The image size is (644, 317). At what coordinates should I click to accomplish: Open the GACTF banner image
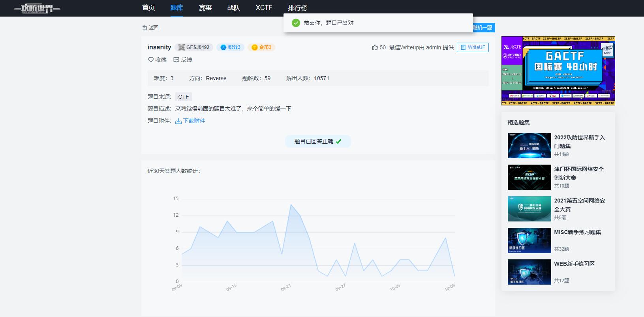coord(558,71)
